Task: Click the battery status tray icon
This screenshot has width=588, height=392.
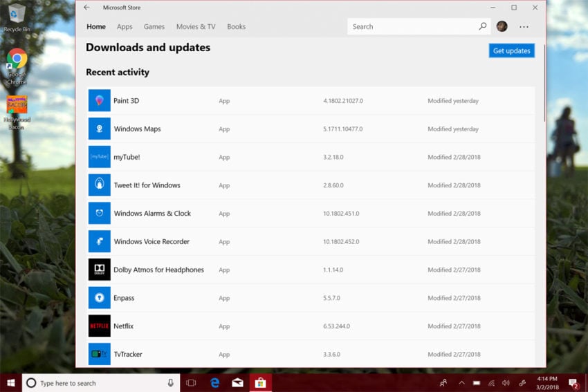Action: [x=477, y=383]
